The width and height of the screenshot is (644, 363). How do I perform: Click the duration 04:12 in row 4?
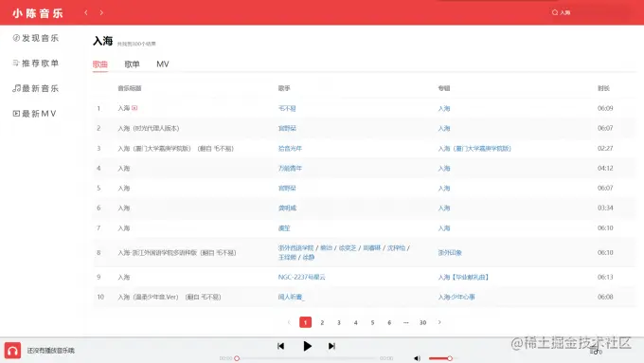tap(605, 168)
